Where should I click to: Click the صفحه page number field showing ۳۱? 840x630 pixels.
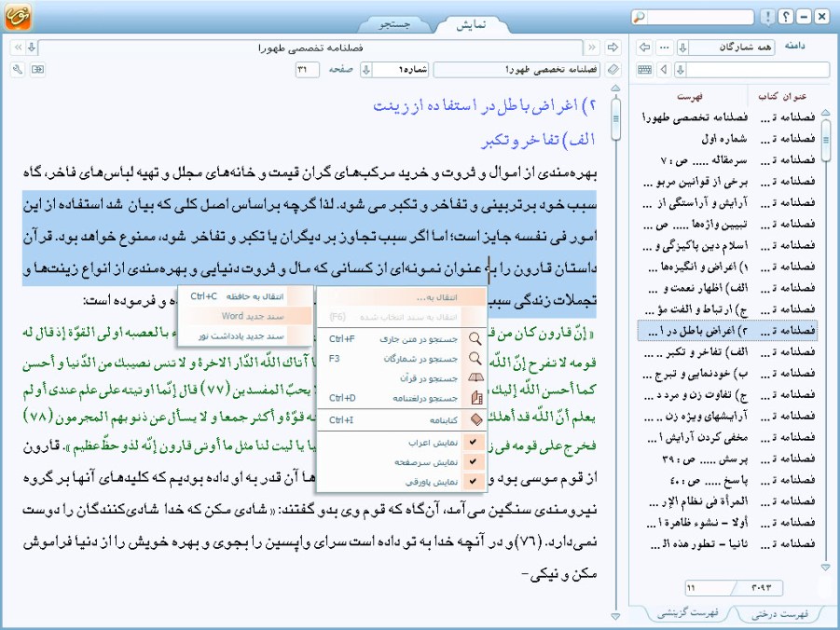(x=307, y=70)
